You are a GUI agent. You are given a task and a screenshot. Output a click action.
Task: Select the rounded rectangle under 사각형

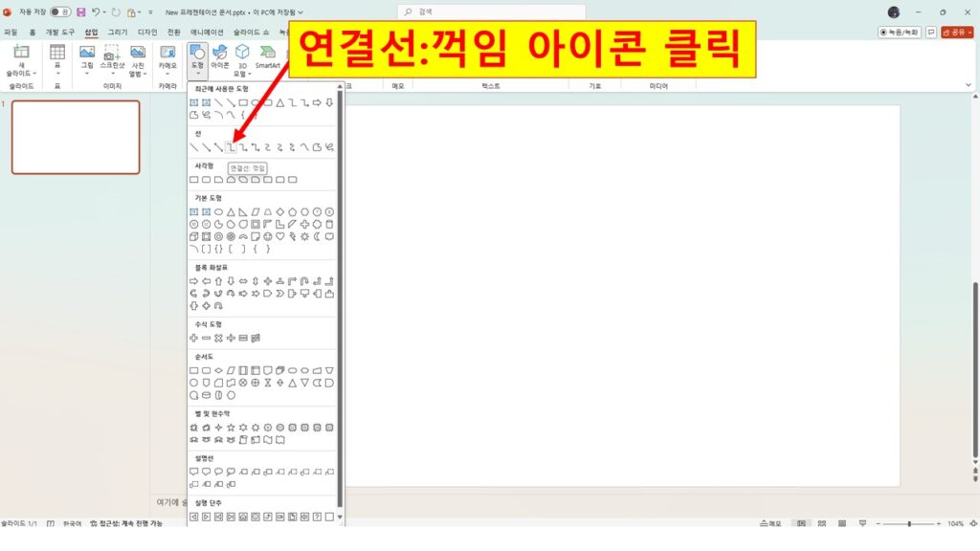207,180
